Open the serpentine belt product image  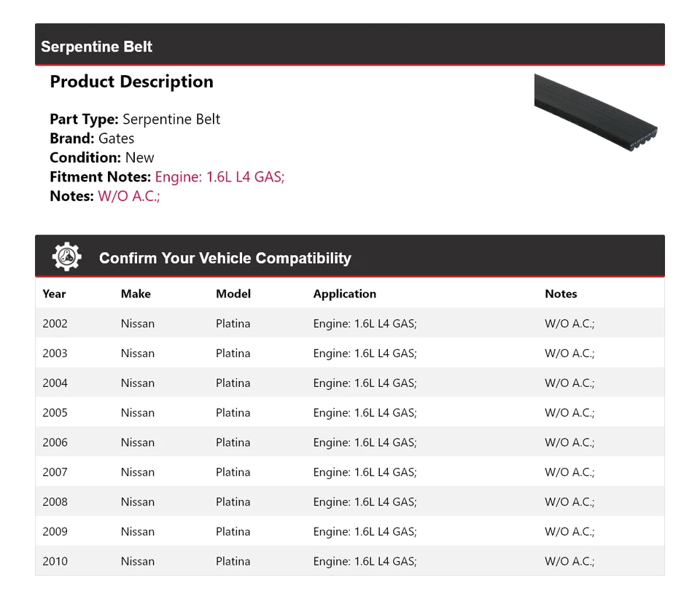(596, 112)
